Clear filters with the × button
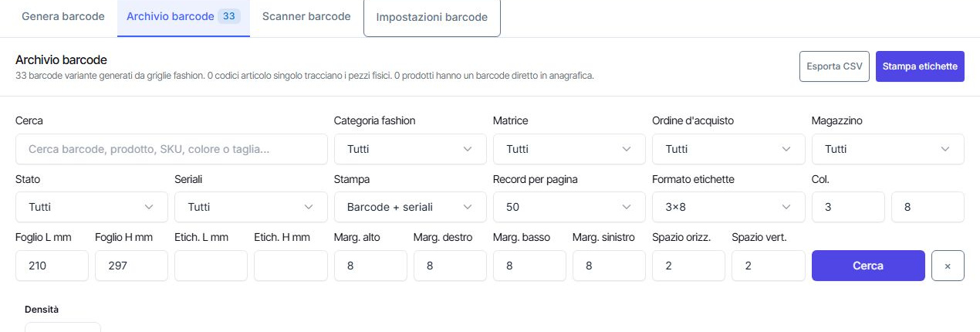Image resolution: width=980 pixels, height=332 pixels. [x=948, y=266]
